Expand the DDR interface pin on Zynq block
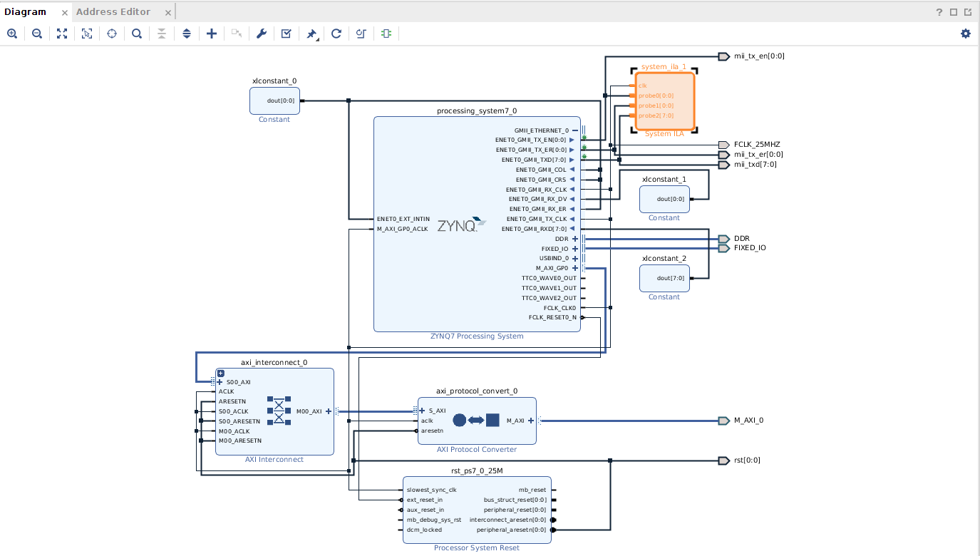This screenshot has width=980, height=556. coord(575,239)
